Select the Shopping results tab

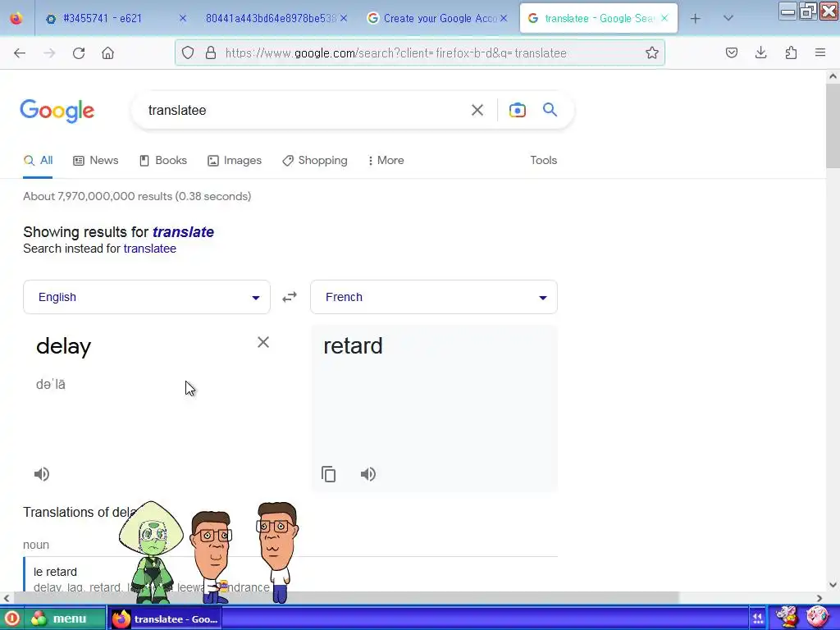pos(315,160)
